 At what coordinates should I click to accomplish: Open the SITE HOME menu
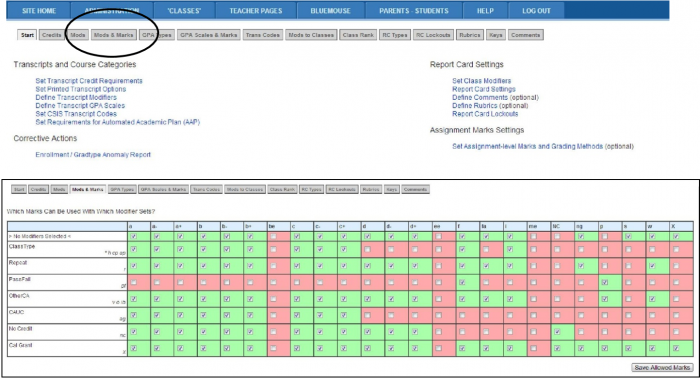click(x=39, y=11)
